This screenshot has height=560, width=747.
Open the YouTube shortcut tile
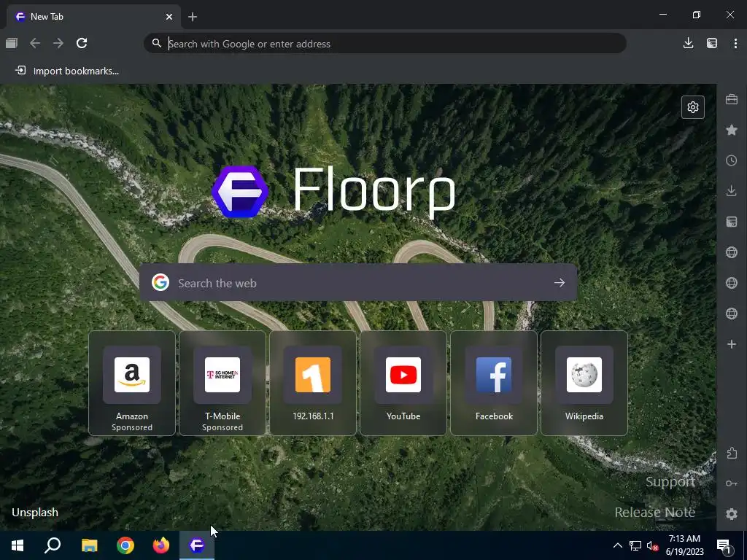[x=403, y=383]
